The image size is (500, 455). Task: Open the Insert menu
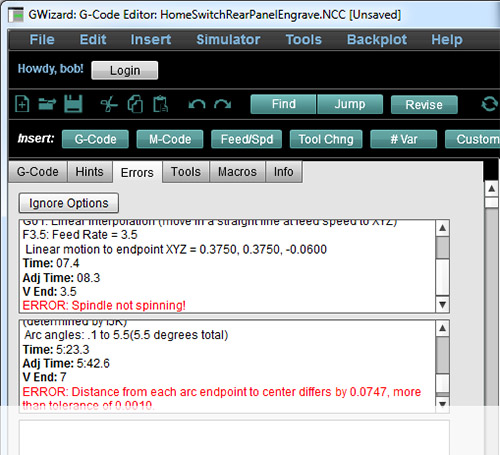pyautogui.click(x=151, y=40)
